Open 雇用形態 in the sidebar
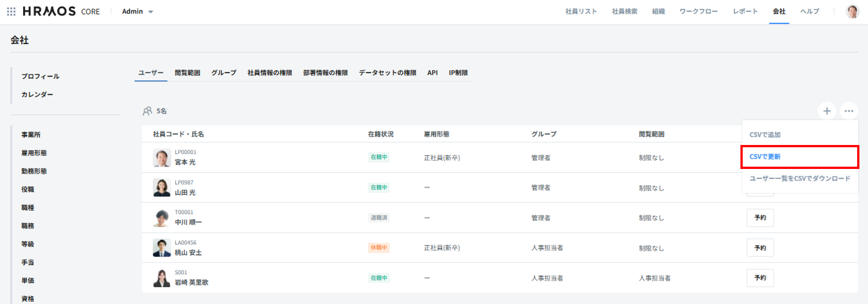This screenshot has height=304, width=868. [34, 153]
